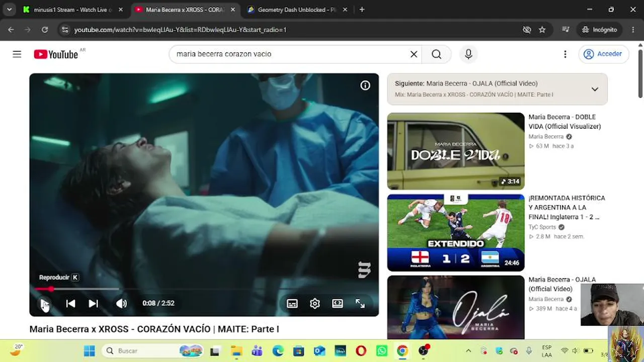Skip to the previous video in the player
644x362 pixels.
70,303
